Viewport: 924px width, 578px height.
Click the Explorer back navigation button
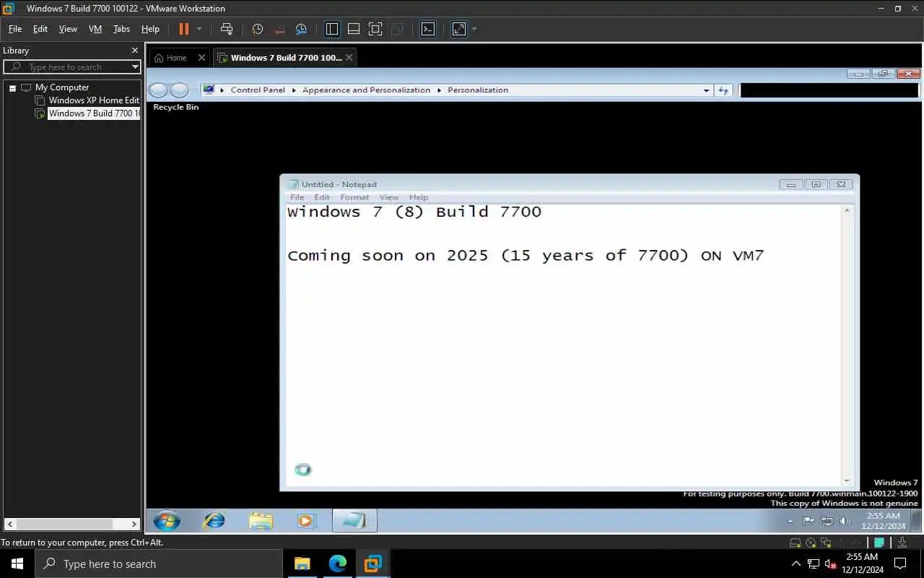158,90
